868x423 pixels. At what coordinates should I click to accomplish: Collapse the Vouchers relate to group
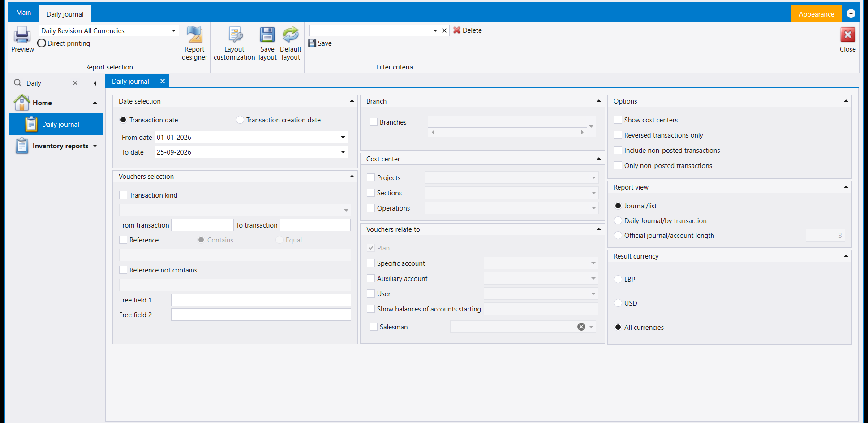click(x=598, y=229)
